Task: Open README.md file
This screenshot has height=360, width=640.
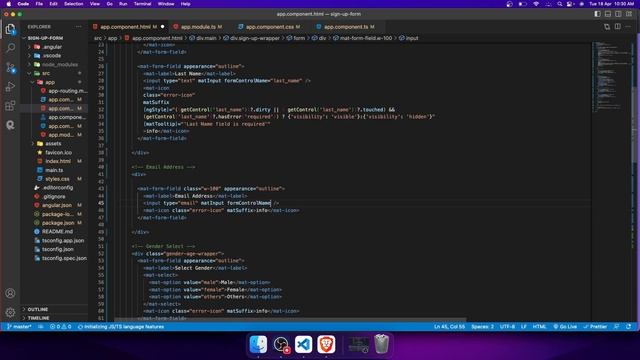Action: 57,231
